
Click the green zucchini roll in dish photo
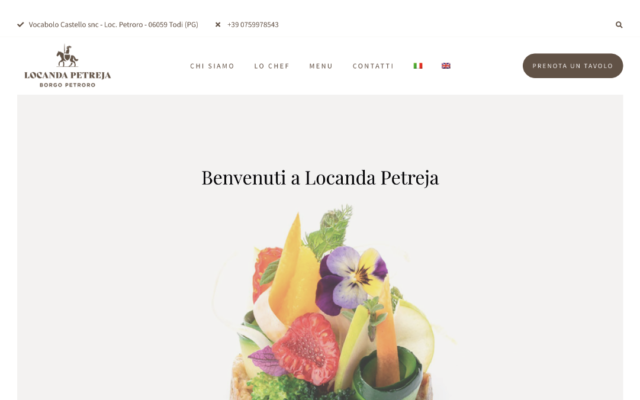(x=387, y=372)
